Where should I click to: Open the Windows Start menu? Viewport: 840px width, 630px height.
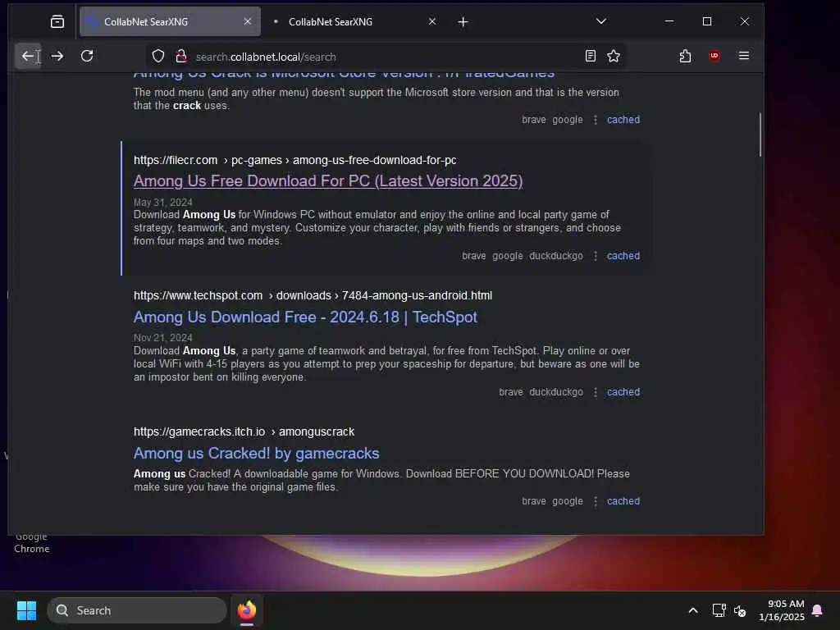tap(26, 610)
